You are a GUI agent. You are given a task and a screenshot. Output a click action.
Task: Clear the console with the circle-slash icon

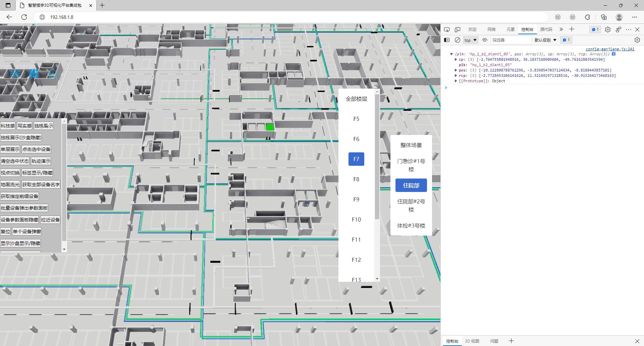click(x=458, y=40)
